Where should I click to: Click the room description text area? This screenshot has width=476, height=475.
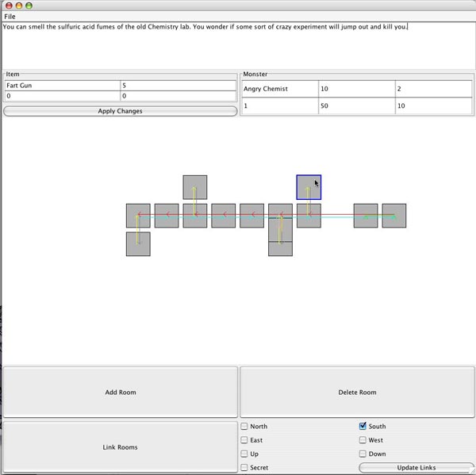pos(238,45)
